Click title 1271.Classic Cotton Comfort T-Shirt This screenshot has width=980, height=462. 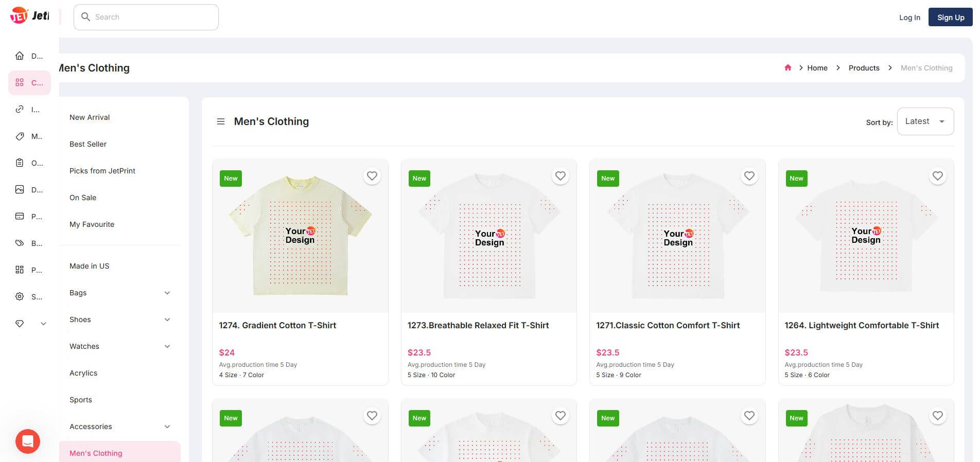tap(668, 325)
